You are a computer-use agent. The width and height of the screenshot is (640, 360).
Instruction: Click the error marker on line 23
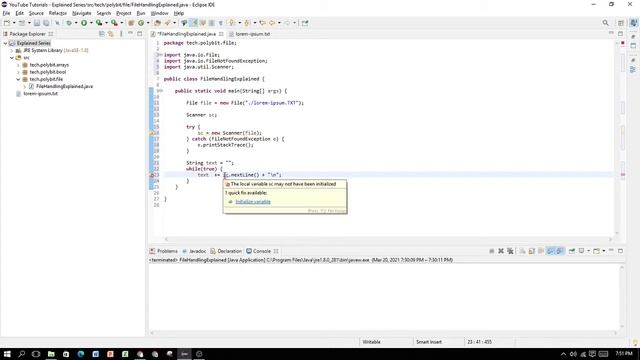coord(151,175)
